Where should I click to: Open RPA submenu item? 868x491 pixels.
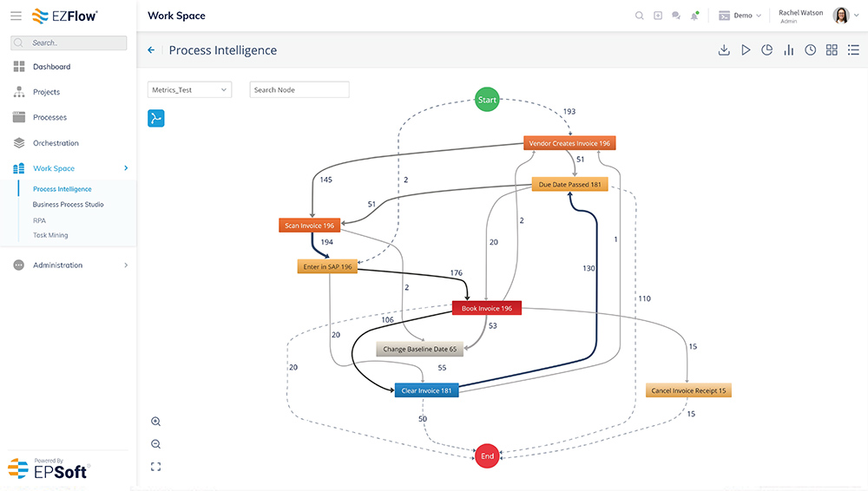39,220
